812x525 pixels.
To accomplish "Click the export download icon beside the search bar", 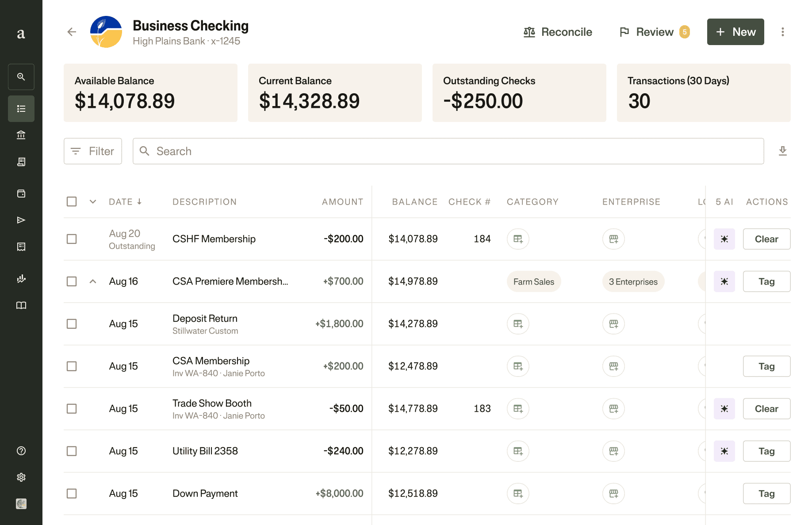I will [x=783, y=151].
